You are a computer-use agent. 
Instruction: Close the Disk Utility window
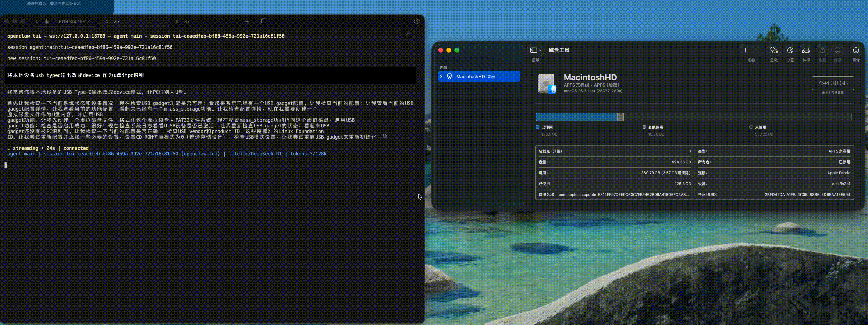[x=440, y=50]
